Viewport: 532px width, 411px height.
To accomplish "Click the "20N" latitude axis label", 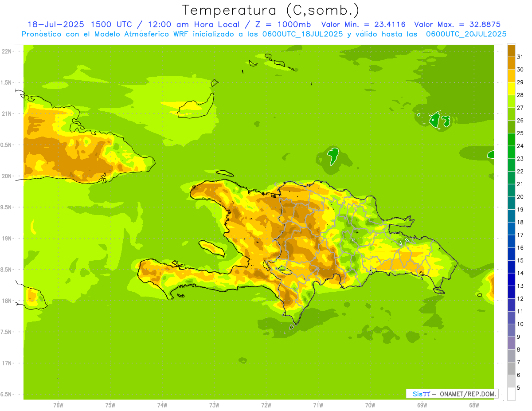I will [x=6, y=176].
